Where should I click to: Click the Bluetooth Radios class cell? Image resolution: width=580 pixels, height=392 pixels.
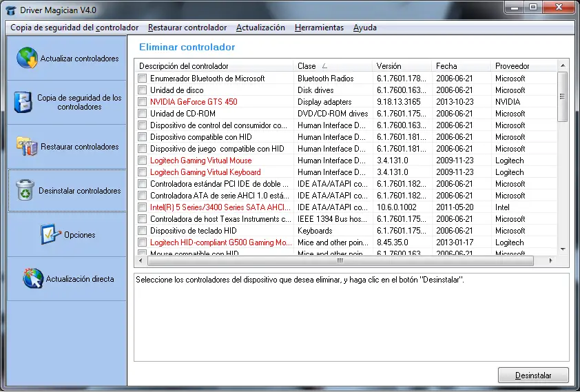[326, 78]
